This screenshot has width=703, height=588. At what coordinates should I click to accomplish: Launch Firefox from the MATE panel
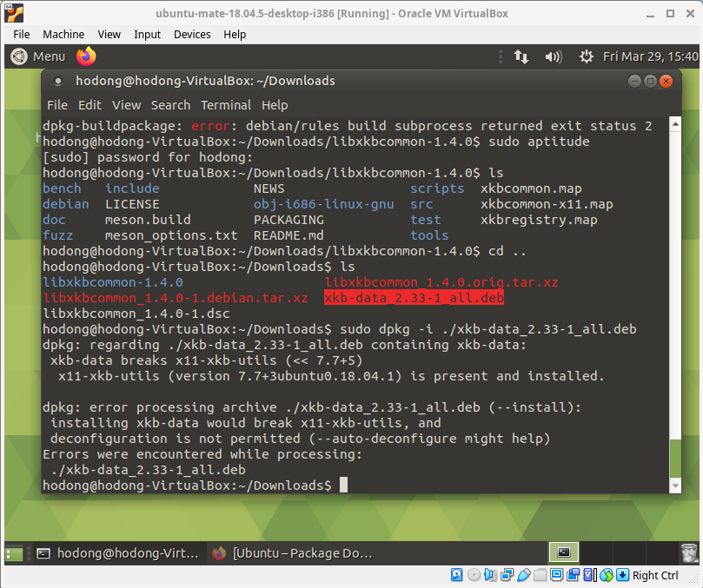(86, 56)
